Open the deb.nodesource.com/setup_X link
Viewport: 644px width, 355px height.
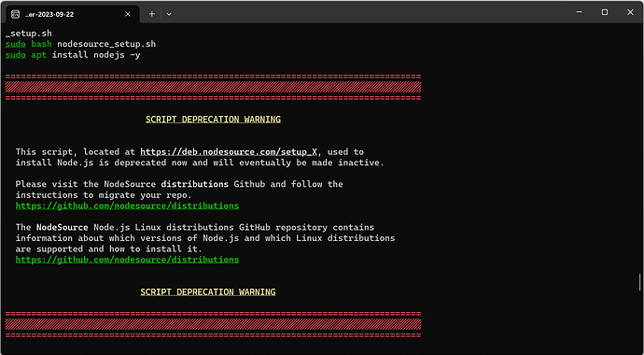pos(229,152)
